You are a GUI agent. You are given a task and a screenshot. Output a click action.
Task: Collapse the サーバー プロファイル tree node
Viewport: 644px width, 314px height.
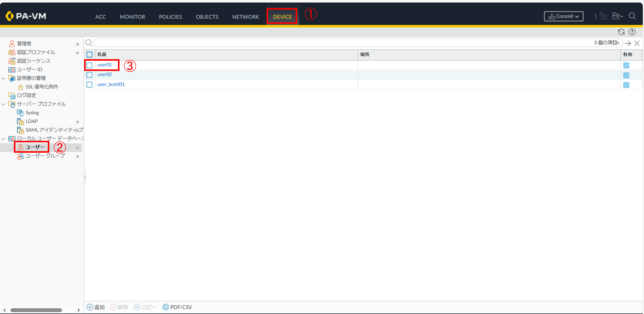click(x=3, y=104)
